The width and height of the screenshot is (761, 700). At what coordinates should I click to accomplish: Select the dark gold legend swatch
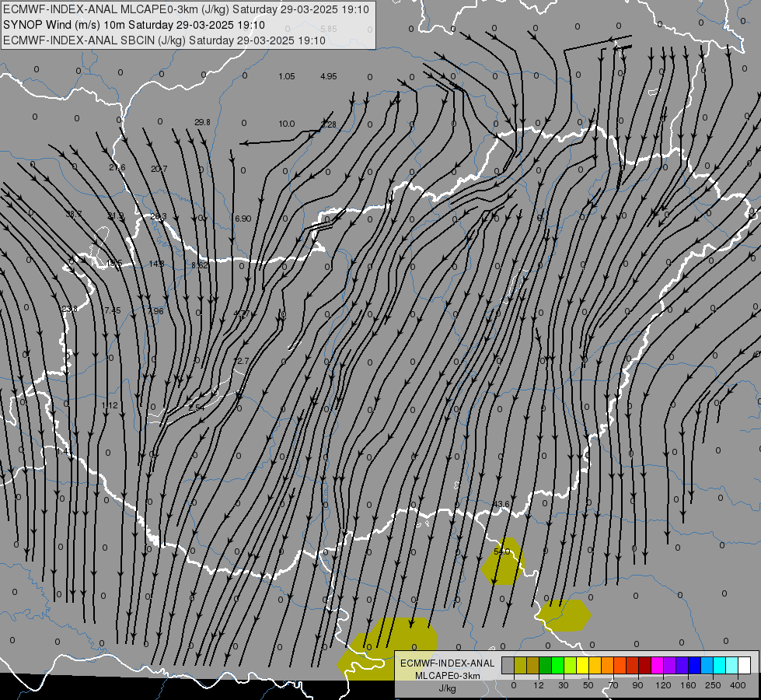(x=533, y=665)
